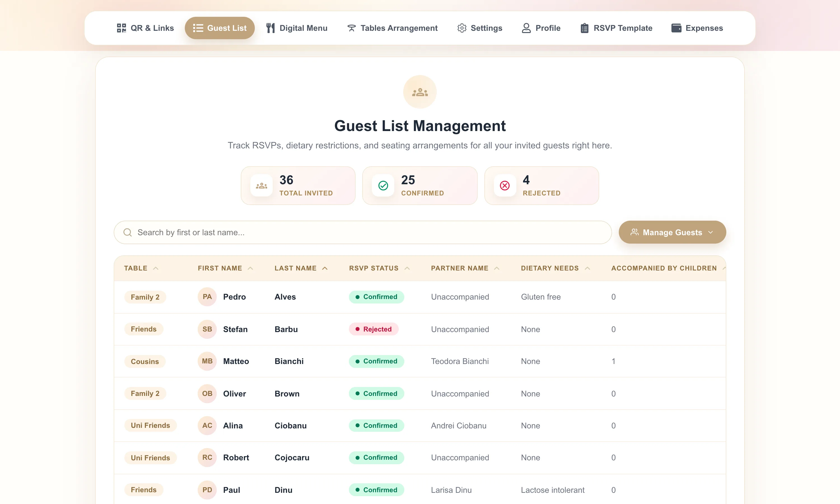Click the Profile person icon

point(526,28)
